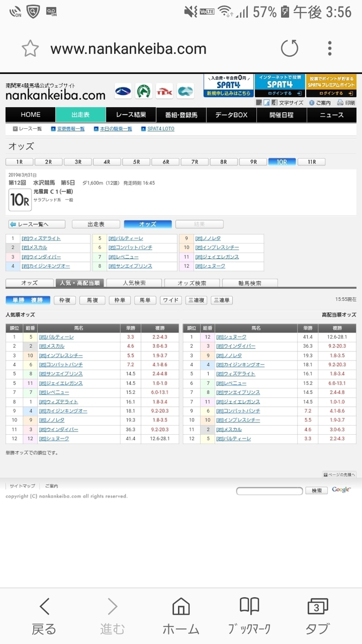
Task: Switch to the 9R race tab
Action: (252, 162)
